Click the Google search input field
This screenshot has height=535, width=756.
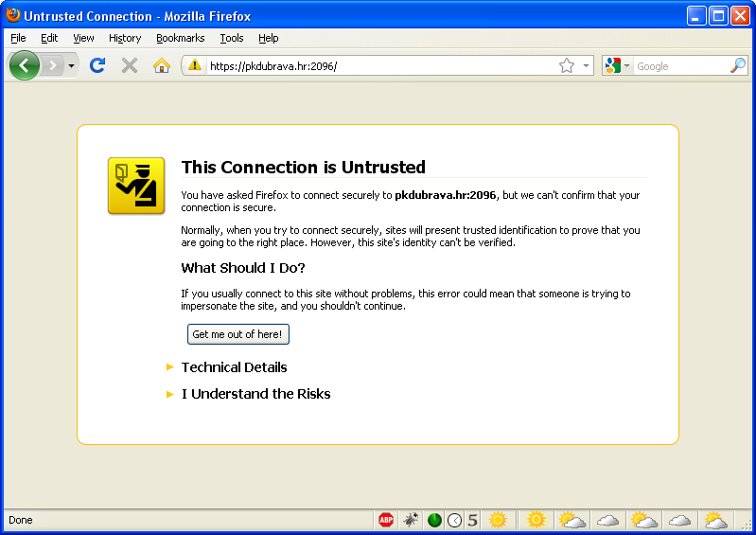pyautogui.click(x=679, y=65)
